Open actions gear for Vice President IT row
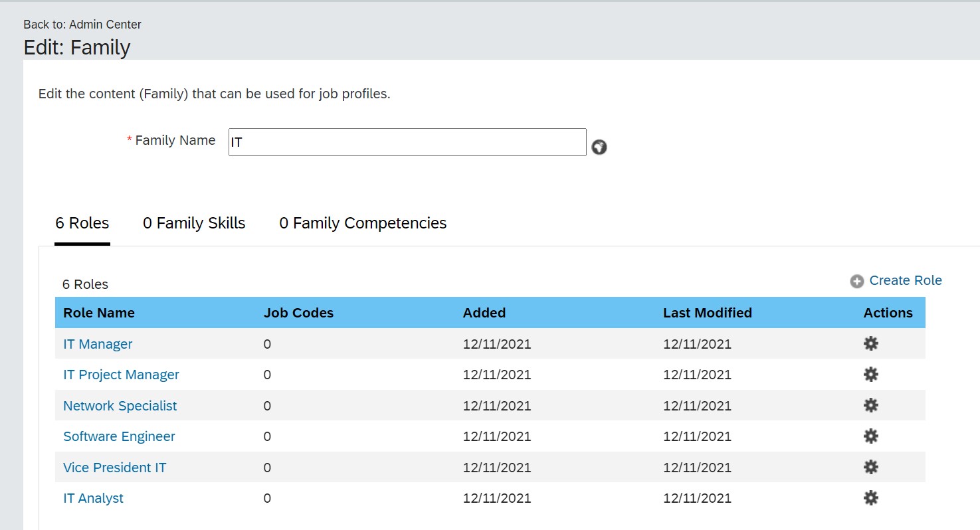Image resolution: width=980 pixels, height=530 pixels. (870, 467)
